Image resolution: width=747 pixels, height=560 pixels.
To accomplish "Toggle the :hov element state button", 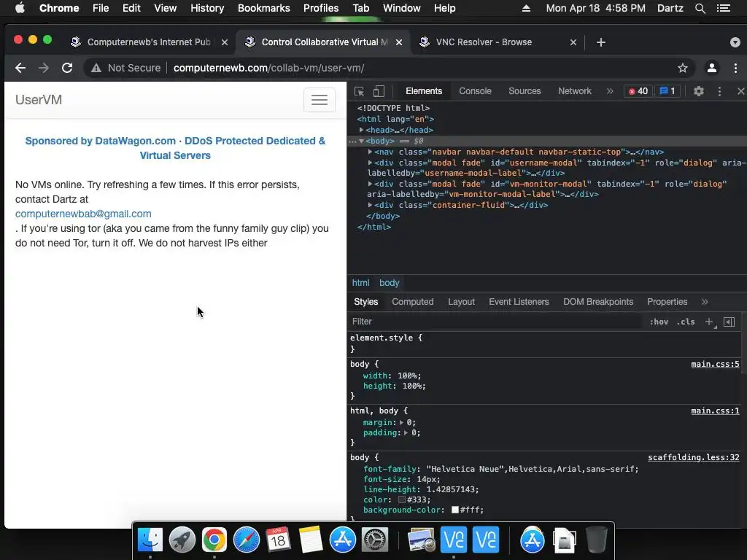I will pyautogui.click(x=659, y=322).
